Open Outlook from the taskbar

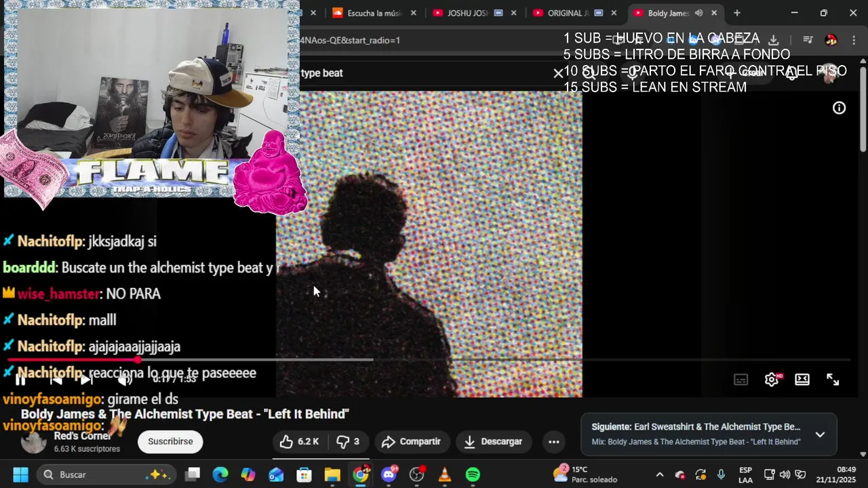pyautogui.click(x=276, y=474)
